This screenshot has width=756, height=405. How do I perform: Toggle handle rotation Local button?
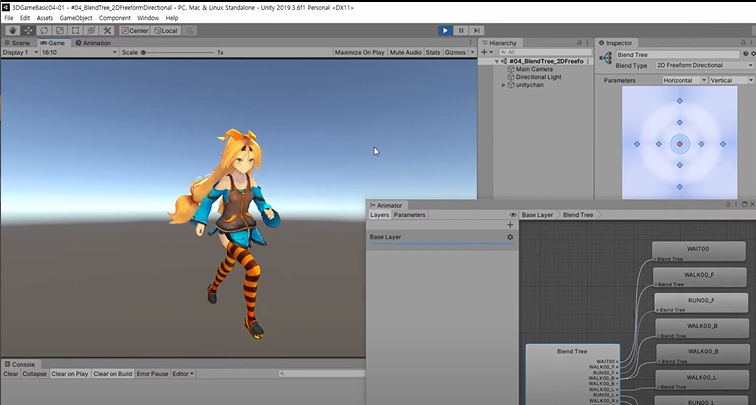tap(166, 30)
